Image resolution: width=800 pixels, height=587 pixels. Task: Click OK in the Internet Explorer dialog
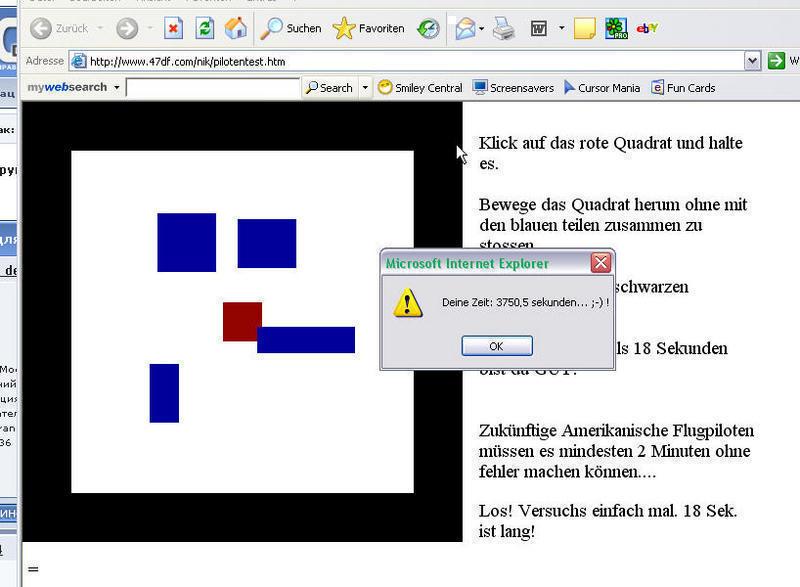coord(496,346)
